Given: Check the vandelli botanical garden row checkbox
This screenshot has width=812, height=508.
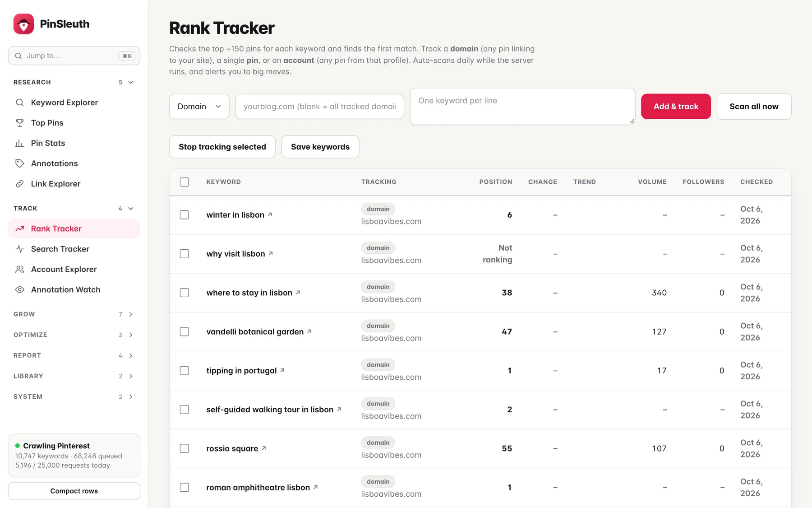Looking at the screenshot, I should 185,331.
